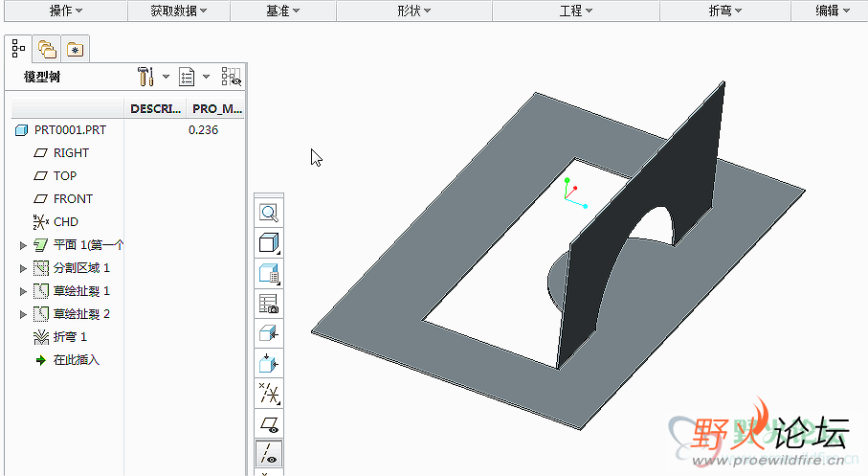
Task: Toggle the plane display eye tool
Action: pos(269,424)
